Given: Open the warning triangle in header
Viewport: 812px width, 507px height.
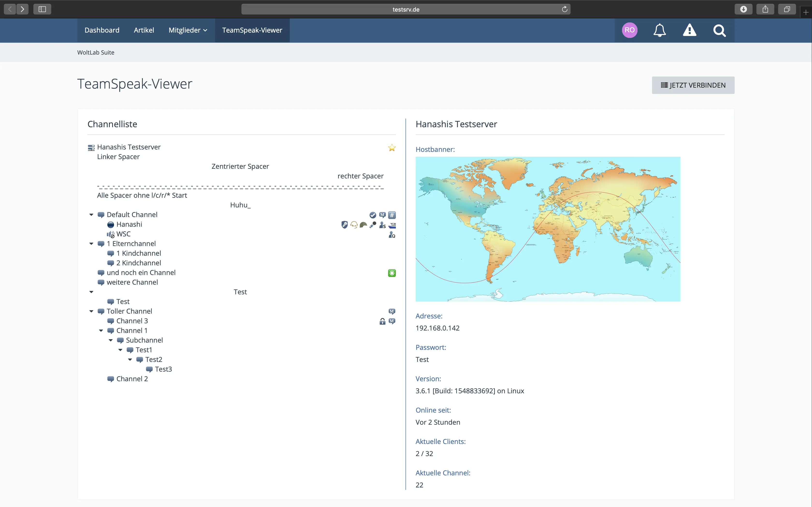Looking at the screenshot, I should (x=689, y=30).
